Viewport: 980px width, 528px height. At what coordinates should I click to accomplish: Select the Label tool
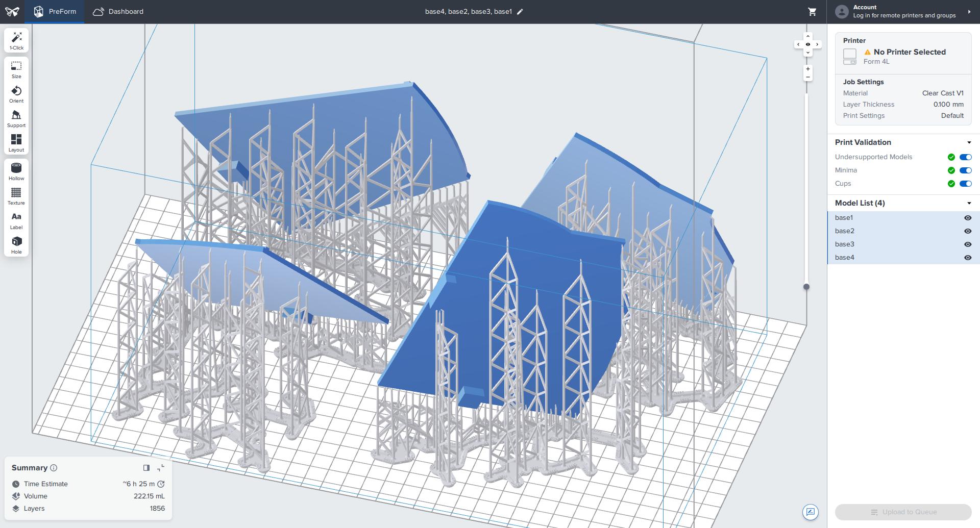16,221
